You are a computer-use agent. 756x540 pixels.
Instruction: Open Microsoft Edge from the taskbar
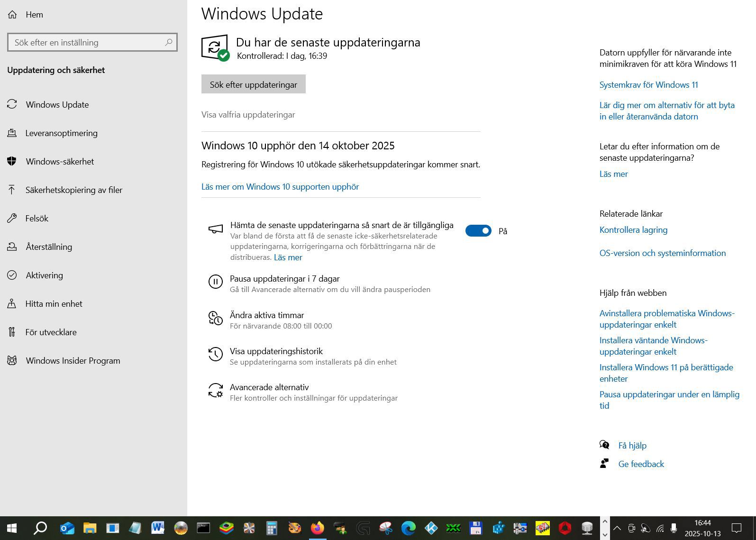(408, 528)
